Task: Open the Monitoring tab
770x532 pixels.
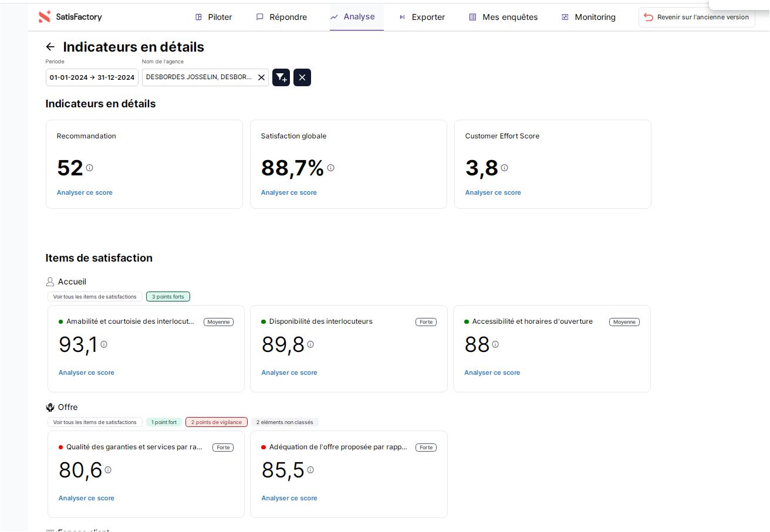Action: 588,17
